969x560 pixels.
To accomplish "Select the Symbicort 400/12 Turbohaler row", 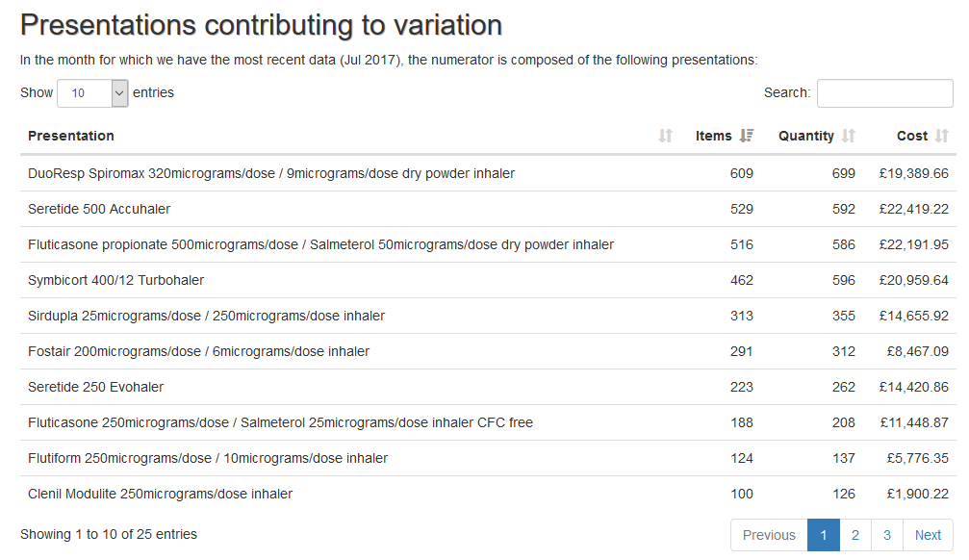I will point(488,280).
